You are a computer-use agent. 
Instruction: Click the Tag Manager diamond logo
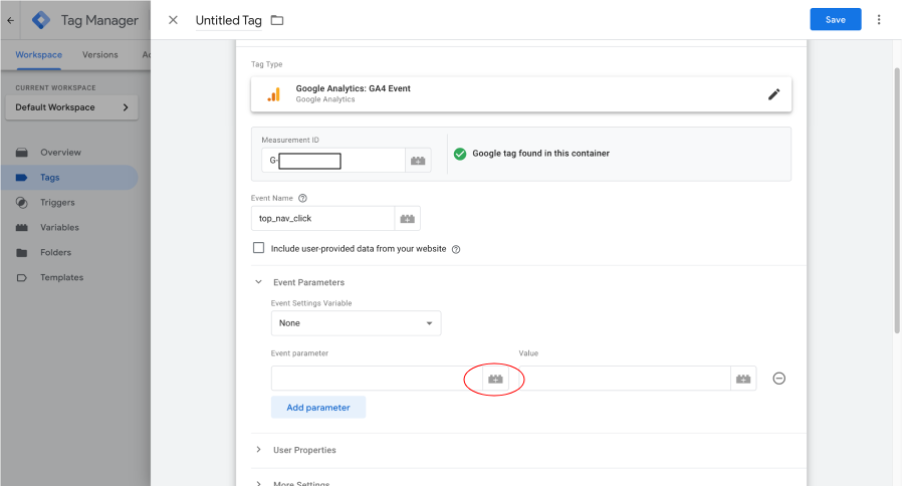click(x=41, y=20)
